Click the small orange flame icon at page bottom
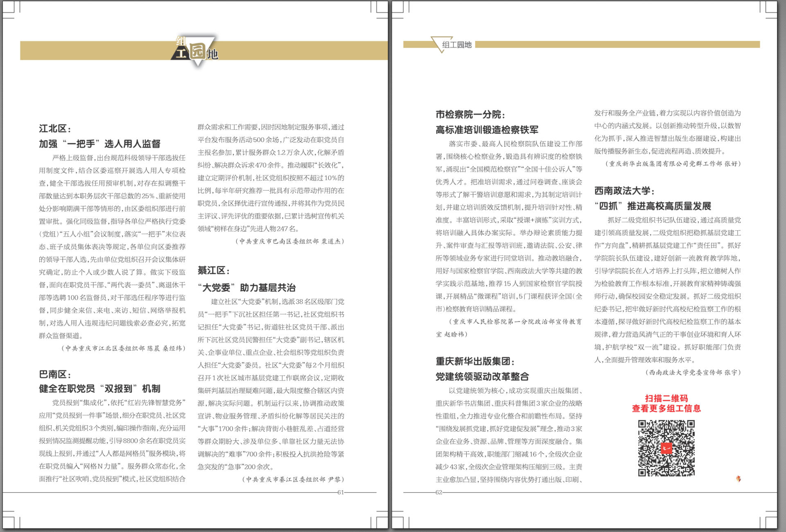The image size is (786, 532). point(739,478)
